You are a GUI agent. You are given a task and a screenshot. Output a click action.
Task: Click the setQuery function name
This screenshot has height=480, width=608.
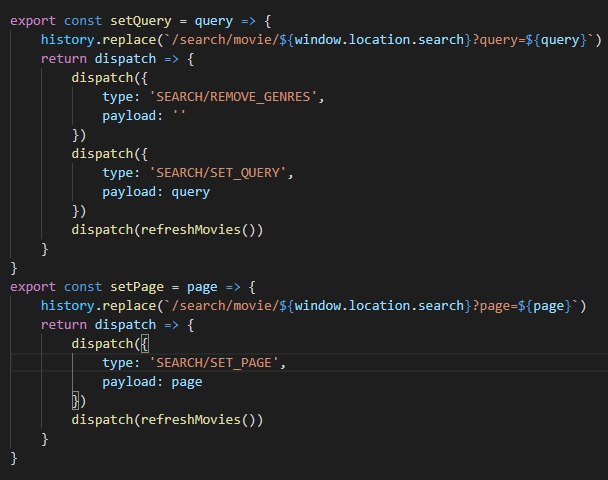coord(140,21)
